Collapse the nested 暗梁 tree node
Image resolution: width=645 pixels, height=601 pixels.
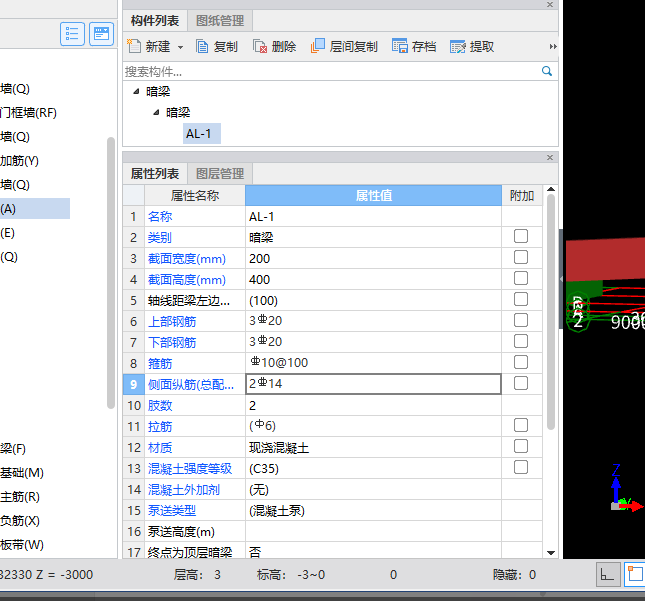pos(156,112)
